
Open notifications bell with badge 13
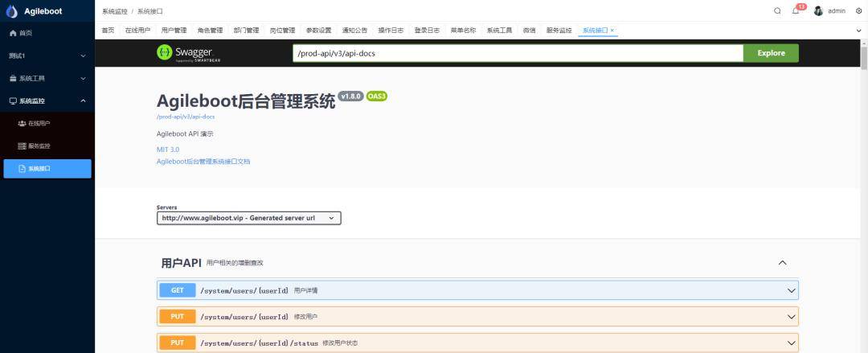[x=796, y=11]
